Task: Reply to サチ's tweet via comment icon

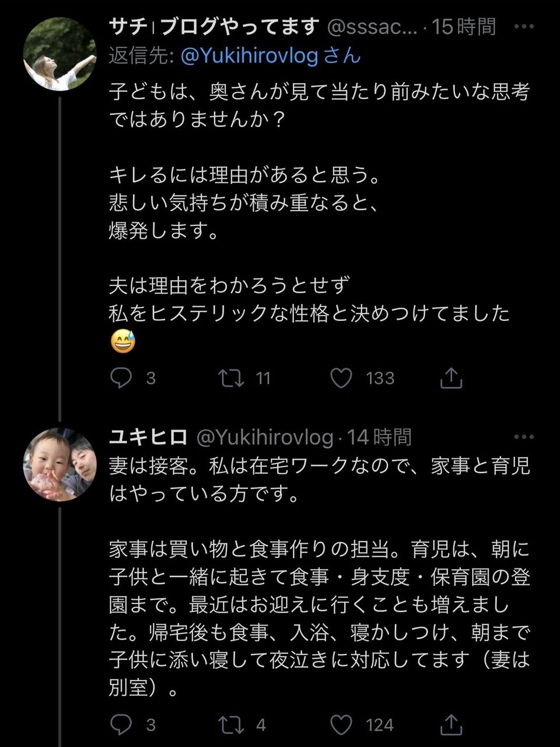Action: (121, 378)
